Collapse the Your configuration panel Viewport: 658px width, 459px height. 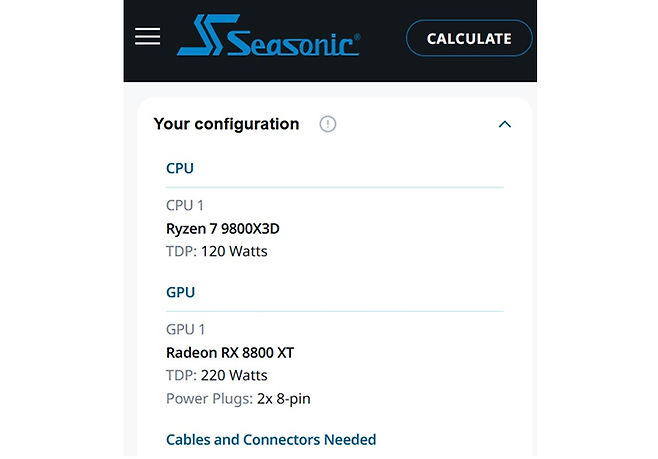504,125
